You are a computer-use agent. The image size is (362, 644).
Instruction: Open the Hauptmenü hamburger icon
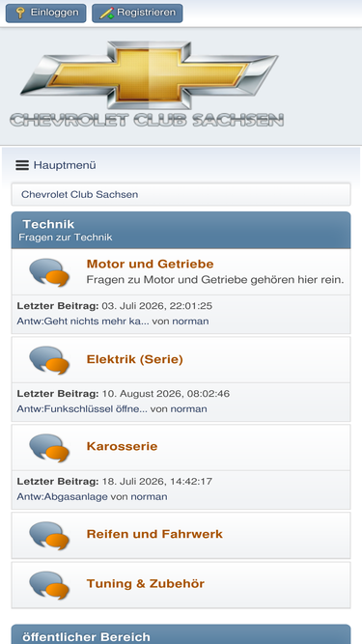point(22,165)
